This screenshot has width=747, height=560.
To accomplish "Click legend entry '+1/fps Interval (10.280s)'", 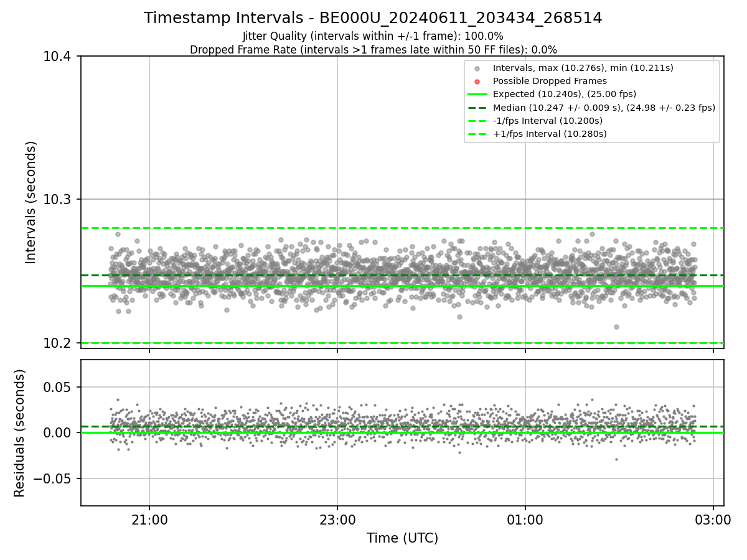I will click(550, 134).
